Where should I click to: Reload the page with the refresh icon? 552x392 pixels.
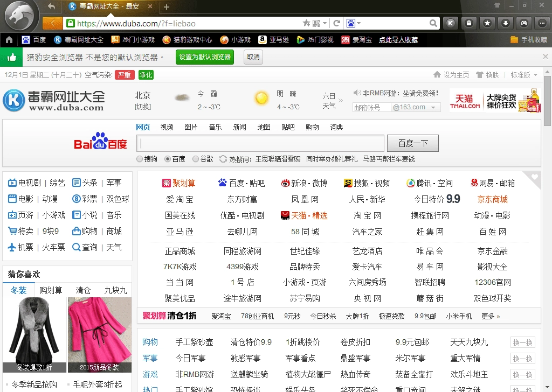tap(336, 23)
